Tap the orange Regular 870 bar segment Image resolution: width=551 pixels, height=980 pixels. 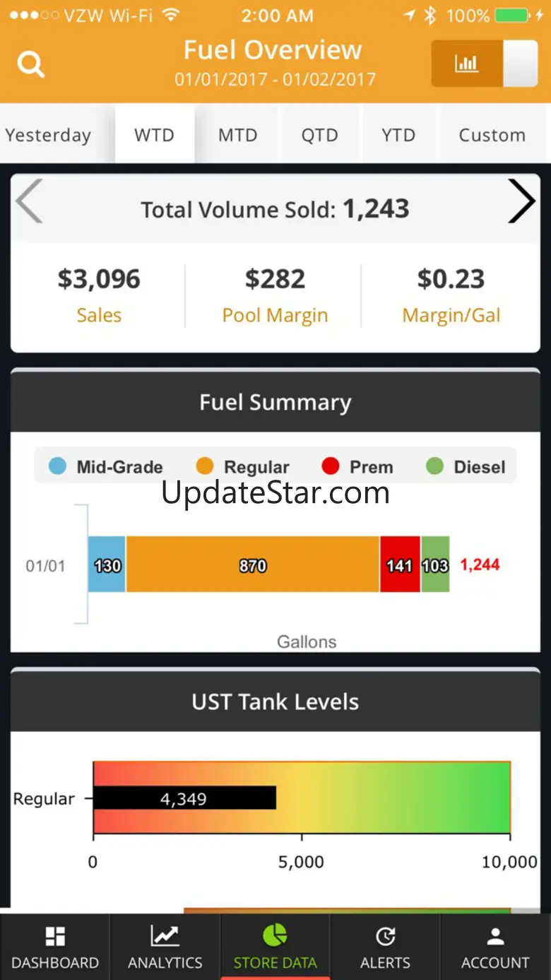[252, 565]
